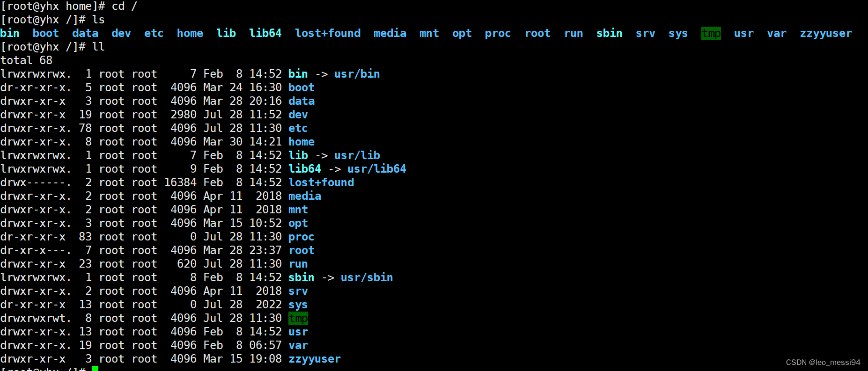Click the "ll" command after the prompt
The height and width of the screenshot is (371, 868).
98,47
